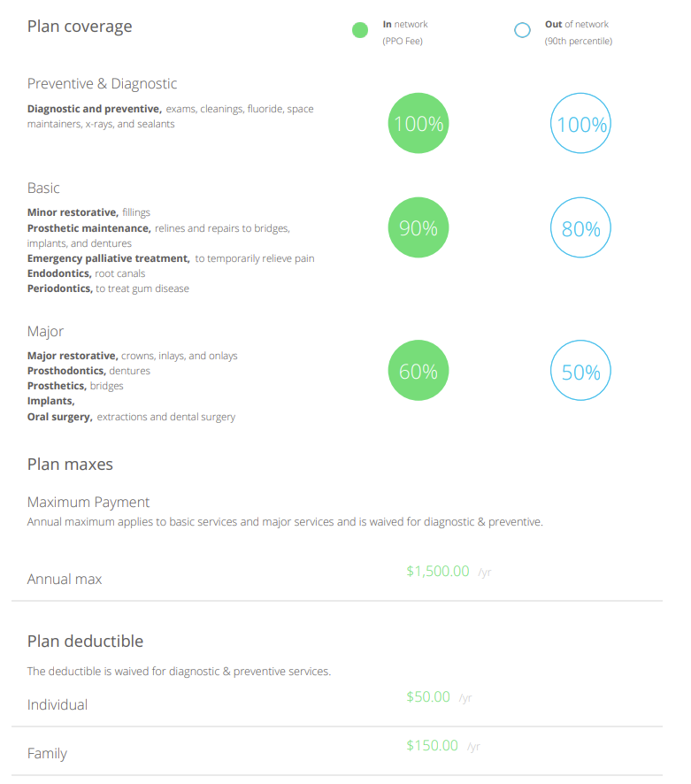Select the Major section title

coord(45,332)
